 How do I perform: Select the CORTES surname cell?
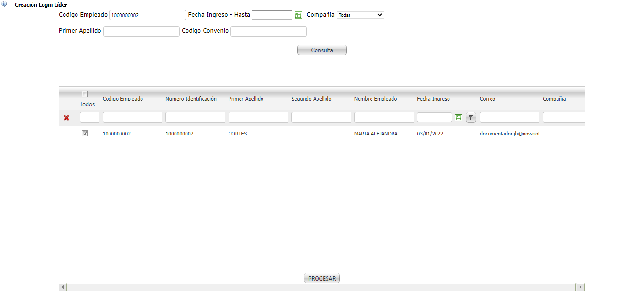point(238,134)
